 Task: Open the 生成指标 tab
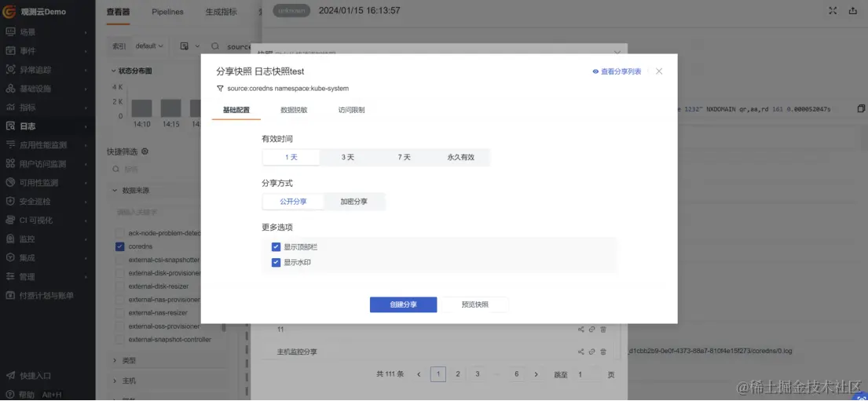click(222, 12)
